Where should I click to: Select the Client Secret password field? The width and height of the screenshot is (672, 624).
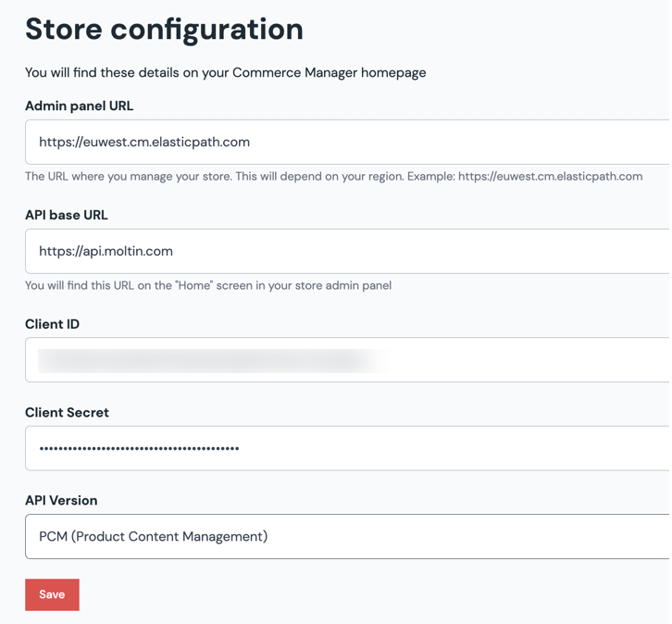[x=347, y=449]
